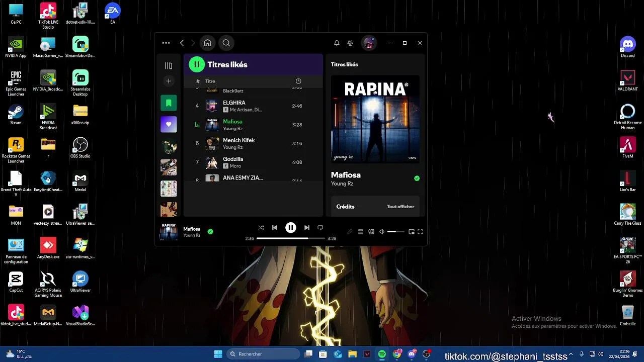Skip to the previous track

pos(275,228)
